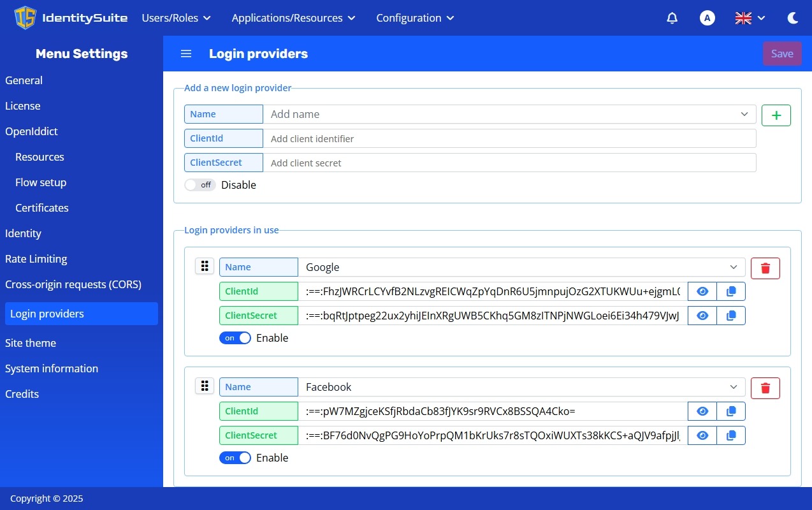
Task: Click the Add client identifier field
Action: [x=510, y=138]
